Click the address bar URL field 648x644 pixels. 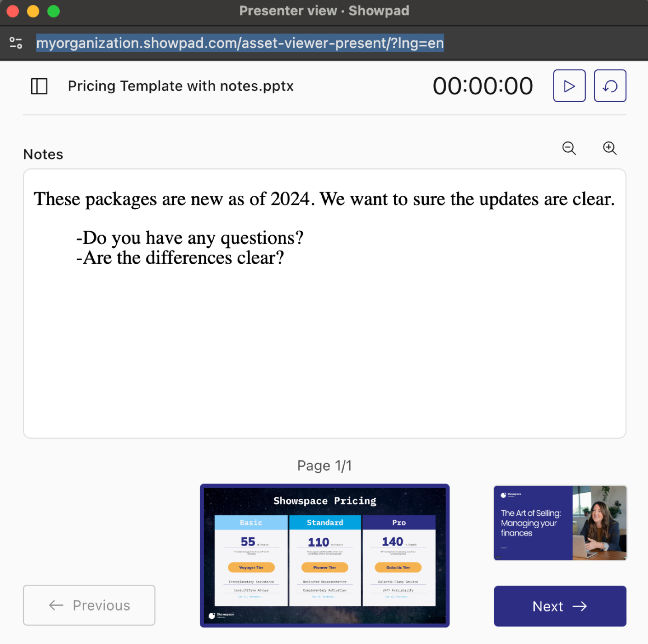click(240, 43)
